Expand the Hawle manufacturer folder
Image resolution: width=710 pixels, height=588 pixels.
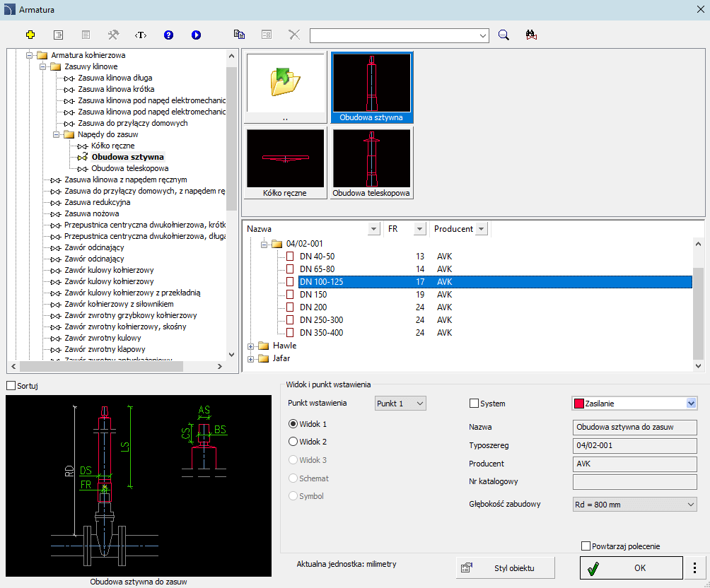pos(250,346)
